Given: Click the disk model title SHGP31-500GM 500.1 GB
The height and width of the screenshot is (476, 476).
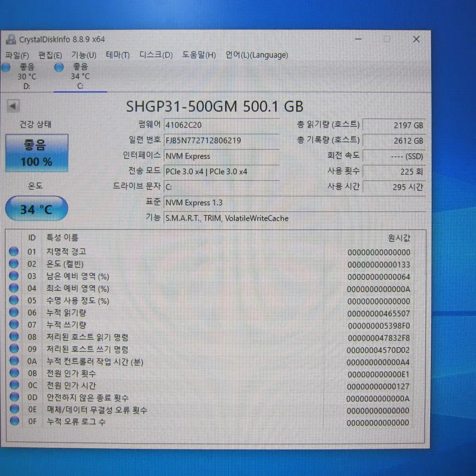Looking at the screenshot, I should [215, 106].
